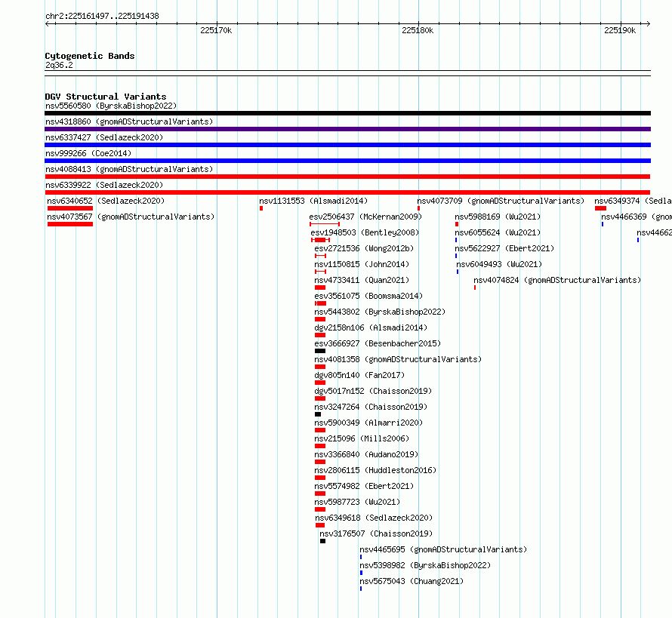The width and height of the screenshot is (672, 618).
Task: Click the nsv5675043 (Chuang2021) label
Action: [412, 581]
